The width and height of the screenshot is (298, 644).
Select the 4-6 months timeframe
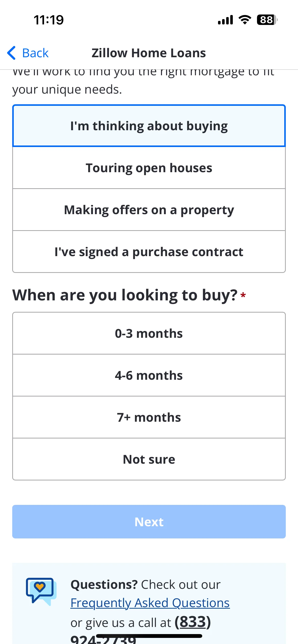(x=149, y=375)
